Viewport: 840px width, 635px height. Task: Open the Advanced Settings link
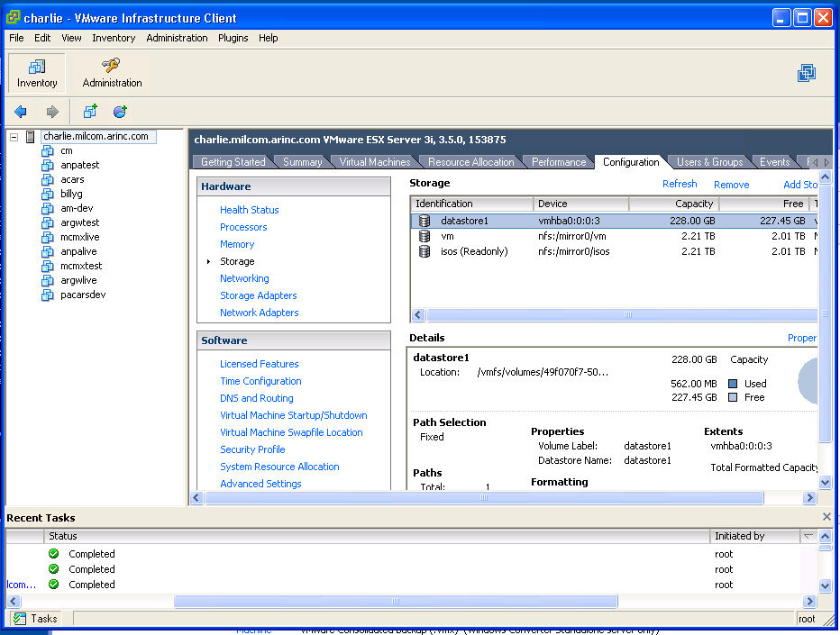260,484
